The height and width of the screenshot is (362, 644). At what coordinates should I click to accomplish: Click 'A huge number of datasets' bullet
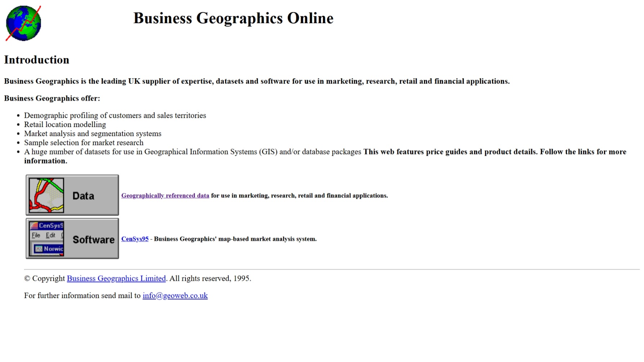coord(325,156)
